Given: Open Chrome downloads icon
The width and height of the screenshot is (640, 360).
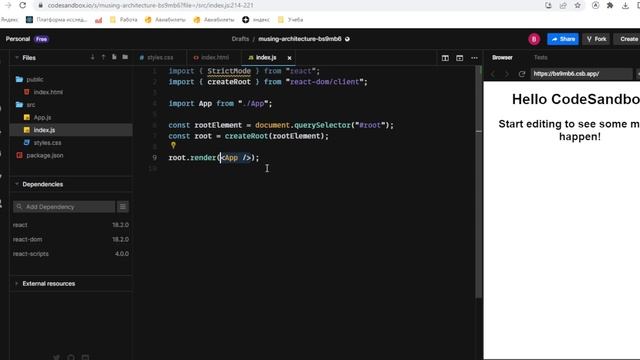Looking at the screenshot, I should coord(625,5).
